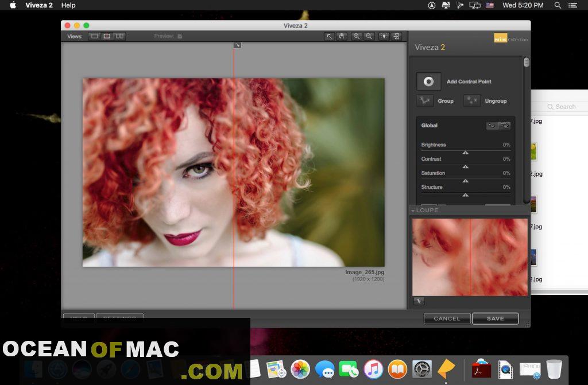Viewport: 588px width, 385px height.
Task: Click the Contrast slider handle
Action: coord(465,167)
